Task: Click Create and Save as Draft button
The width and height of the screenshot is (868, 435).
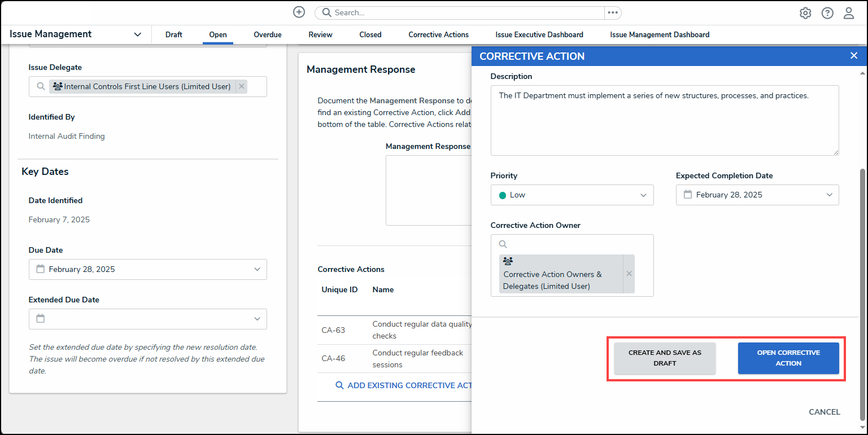Action: [665, 358]
